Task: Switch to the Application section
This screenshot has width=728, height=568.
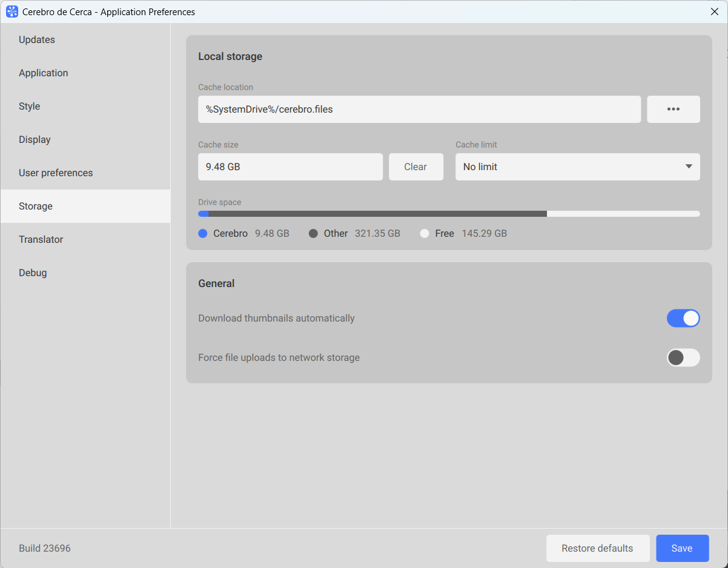Action: click(44, 73)
